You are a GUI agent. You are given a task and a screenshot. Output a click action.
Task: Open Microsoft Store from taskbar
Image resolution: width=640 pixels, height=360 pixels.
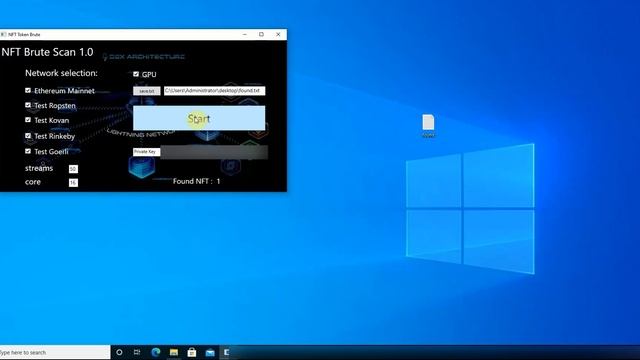[192, 352]
